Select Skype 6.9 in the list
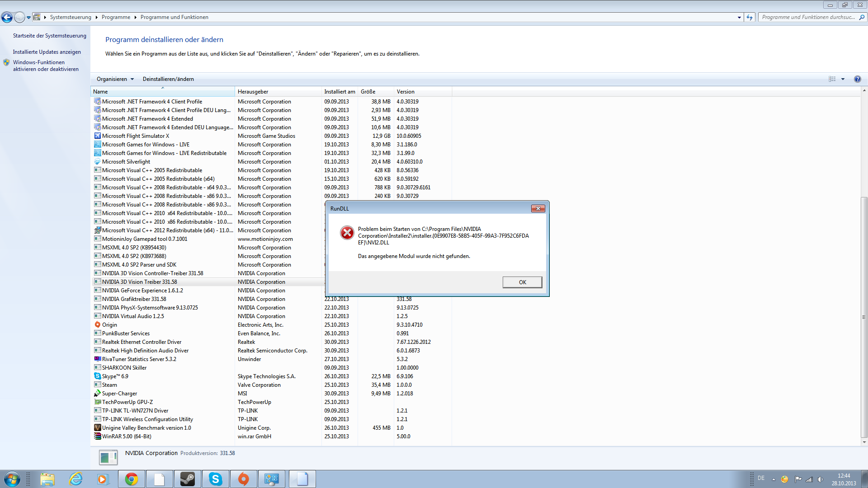 [x=115, y=376]
